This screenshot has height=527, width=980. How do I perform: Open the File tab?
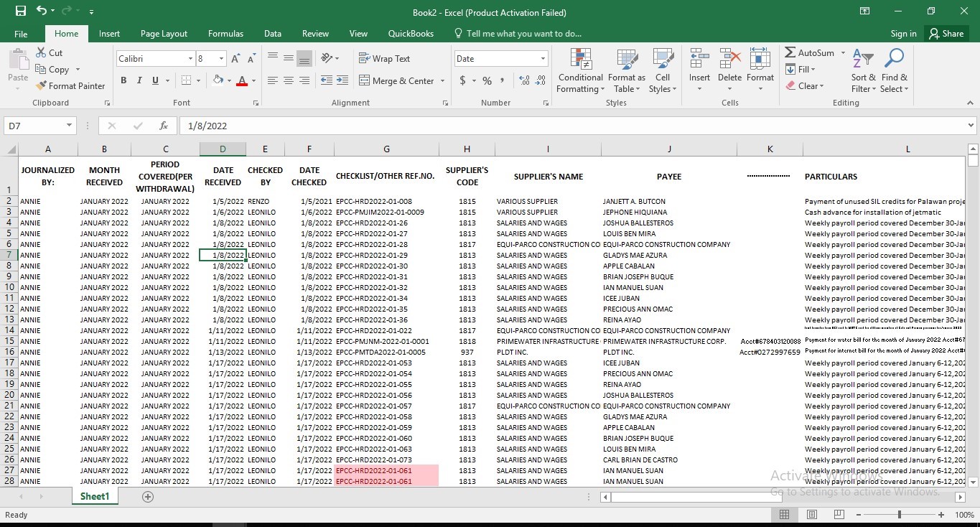coord(21,34)
